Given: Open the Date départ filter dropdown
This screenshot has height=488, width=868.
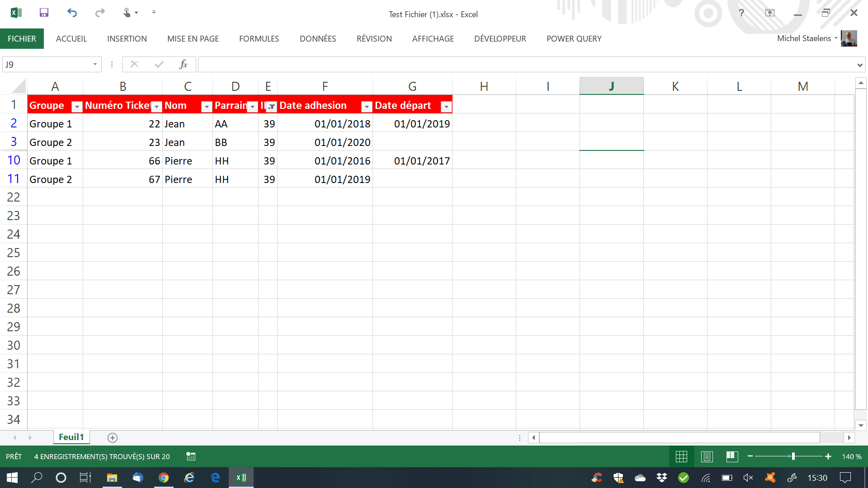Looking at the screenshot, I should [x=446, y=107].
